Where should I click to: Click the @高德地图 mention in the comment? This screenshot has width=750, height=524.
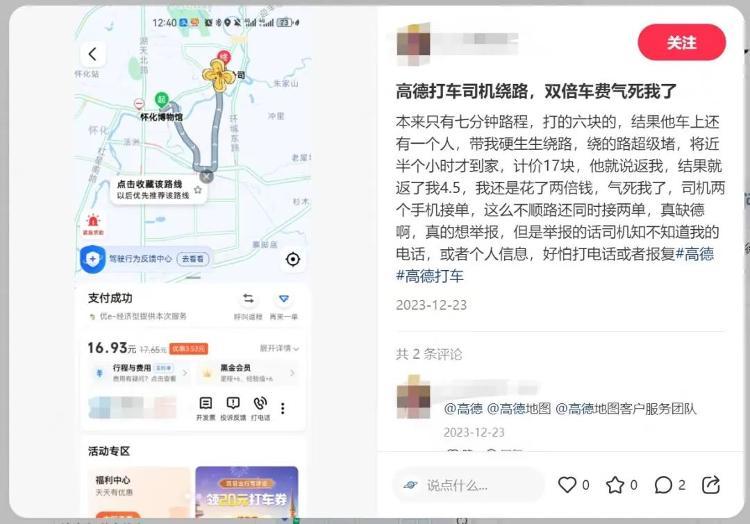coord(519,409)
